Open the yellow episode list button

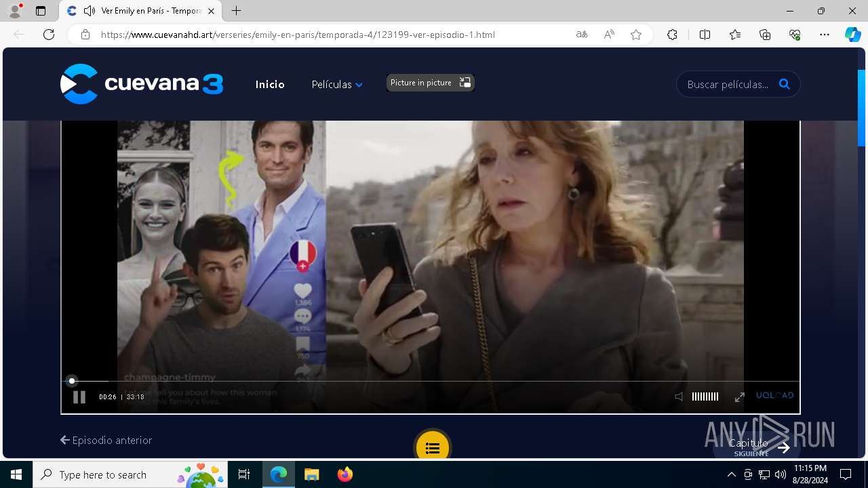click(x=433, y=447)
